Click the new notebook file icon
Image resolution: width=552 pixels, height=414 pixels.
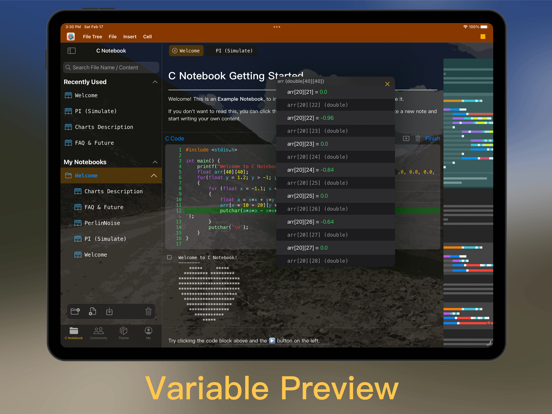92,311
